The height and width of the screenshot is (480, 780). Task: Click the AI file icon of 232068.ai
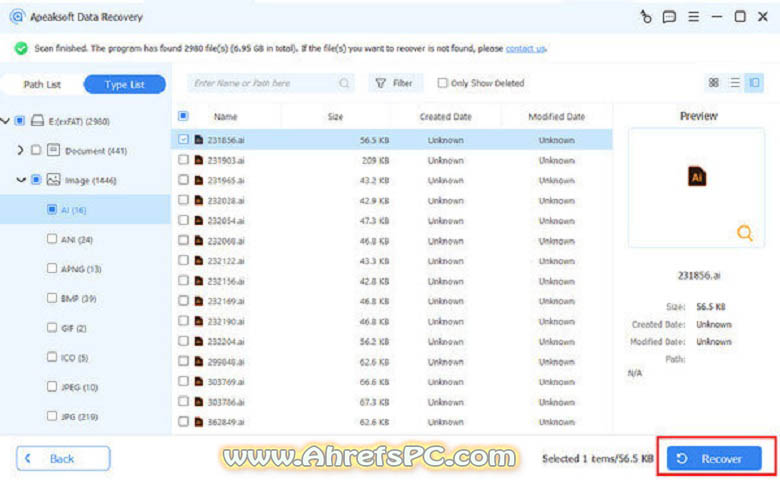point(198,240)
